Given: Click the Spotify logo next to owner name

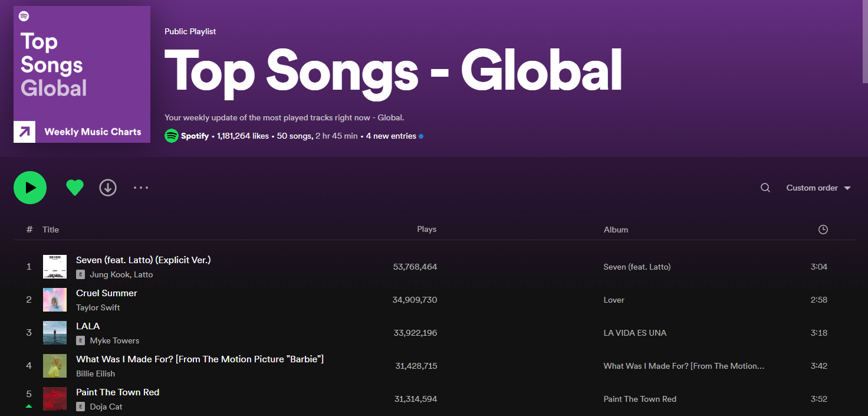Looking at the screenshot, I should [x=172, y=136].
